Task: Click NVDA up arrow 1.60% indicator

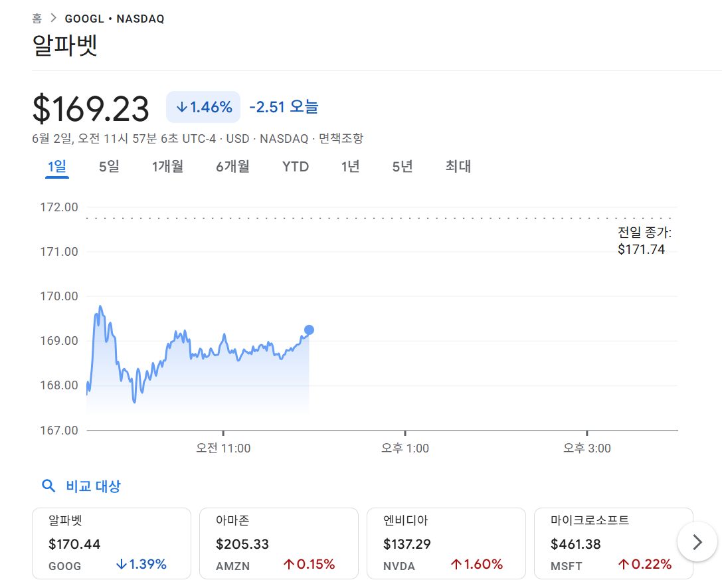Action: tap(477, 564)
